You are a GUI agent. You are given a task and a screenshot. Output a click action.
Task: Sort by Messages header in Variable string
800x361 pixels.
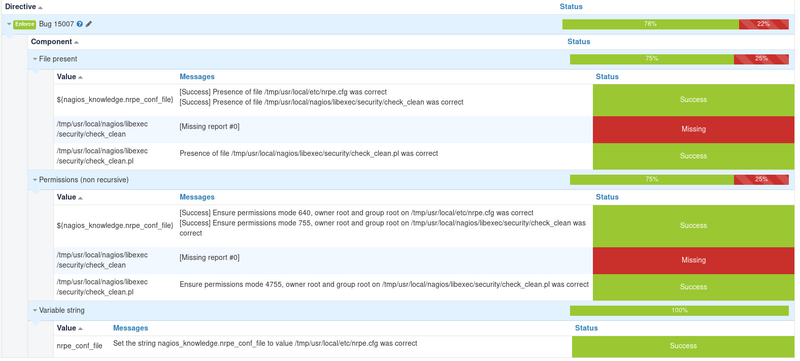pyautogui.click(x=131, y=328)
